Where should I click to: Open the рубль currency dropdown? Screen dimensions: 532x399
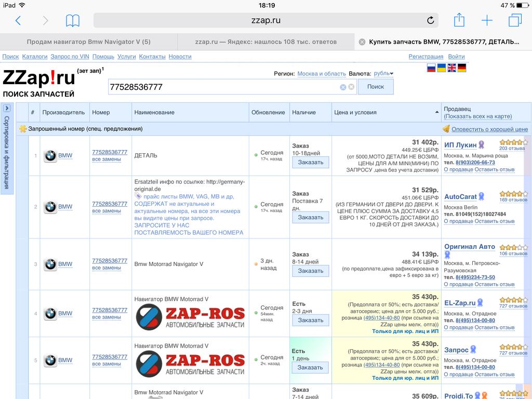pos(383,74)
